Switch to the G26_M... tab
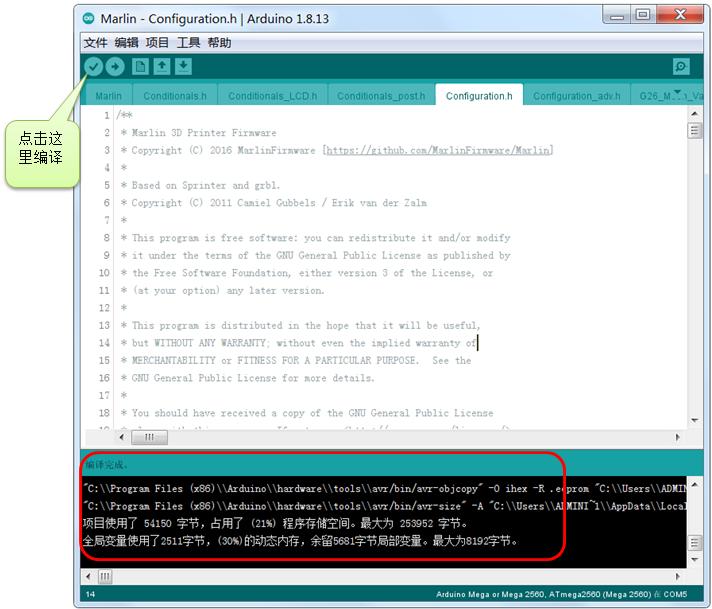This screenshot has height=609, width=712. 668,96
